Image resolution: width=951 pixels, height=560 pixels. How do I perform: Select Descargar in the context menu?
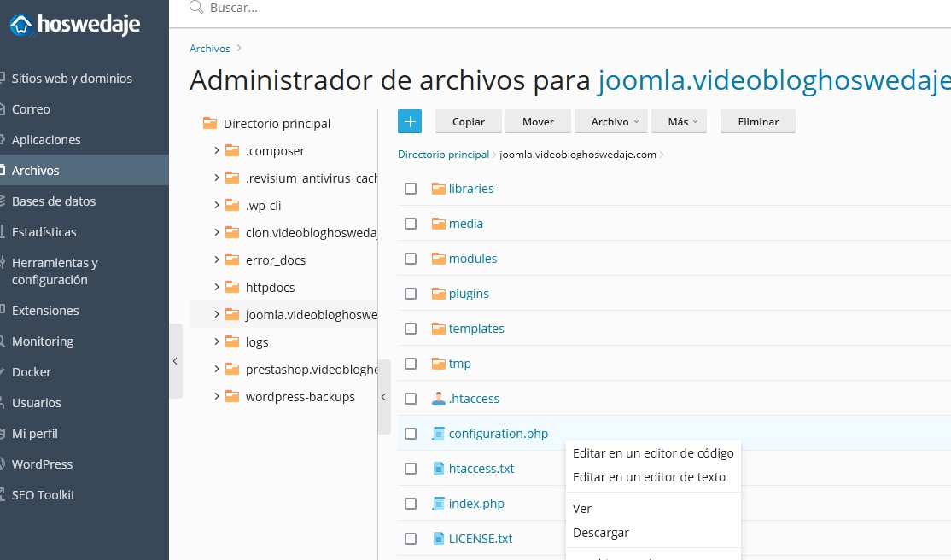pyautogui.click(x=600, y=532)
